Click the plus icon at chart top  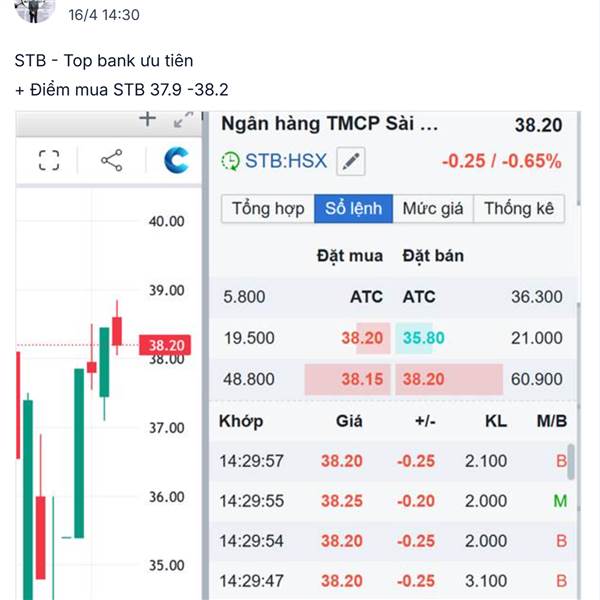[x=147, y=119]
